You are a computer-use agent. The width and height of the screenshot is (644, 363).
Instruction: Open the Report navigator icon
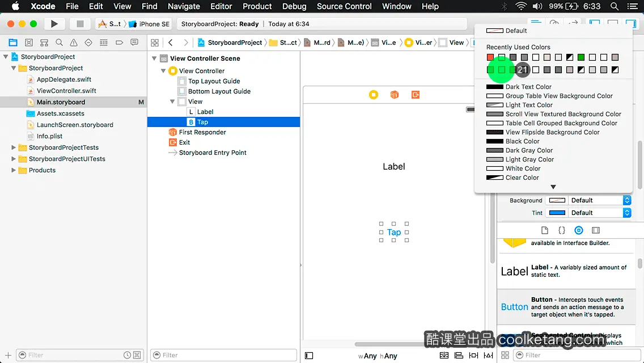tap(134, 43)
